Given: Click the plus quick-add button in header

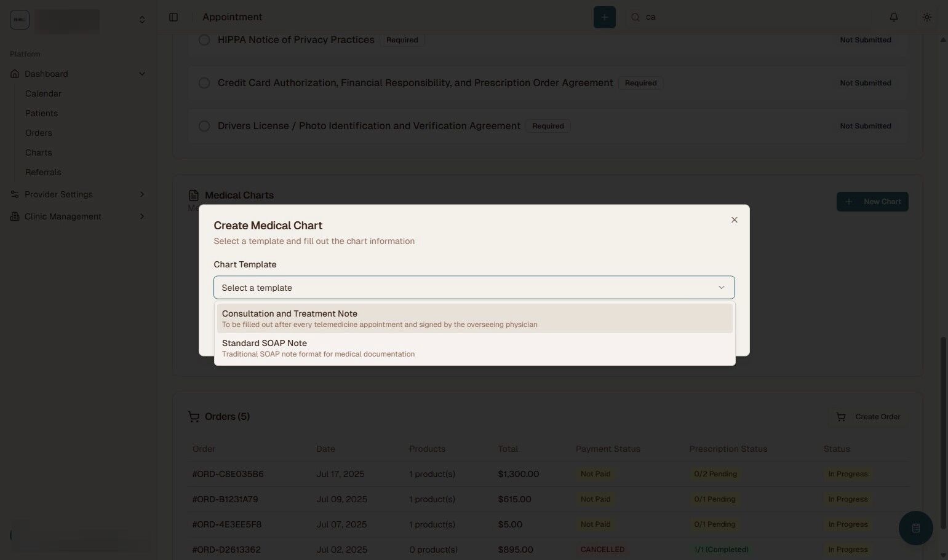Looking at the screenshot, I should click(604, 17).
